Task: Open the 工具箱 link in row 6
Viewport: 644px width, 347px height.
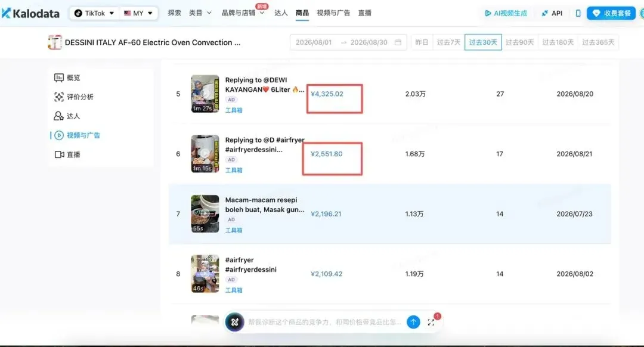Action: 234,170
